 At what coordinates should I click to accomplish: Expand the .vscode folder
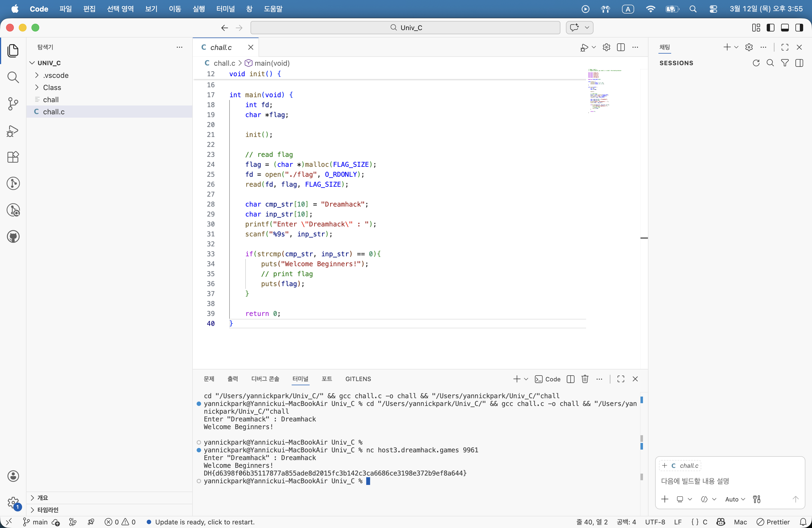coord(56,75)
